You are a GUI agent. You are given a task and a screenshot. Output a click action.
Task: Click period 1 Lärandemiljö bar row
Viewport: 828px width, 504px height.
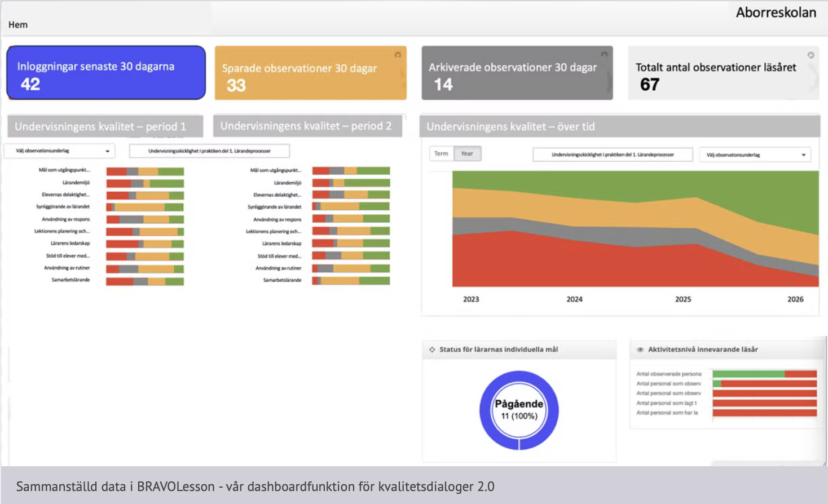tap(145, 183)
